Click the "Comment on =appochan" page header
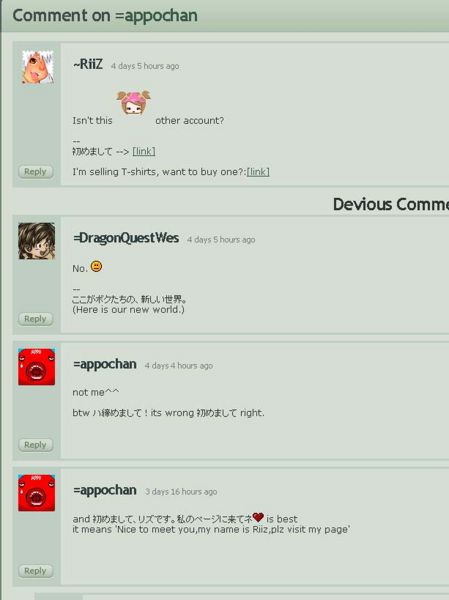This screenshot has width=449, height=600. pyautogui.click(x=105, y=16)
